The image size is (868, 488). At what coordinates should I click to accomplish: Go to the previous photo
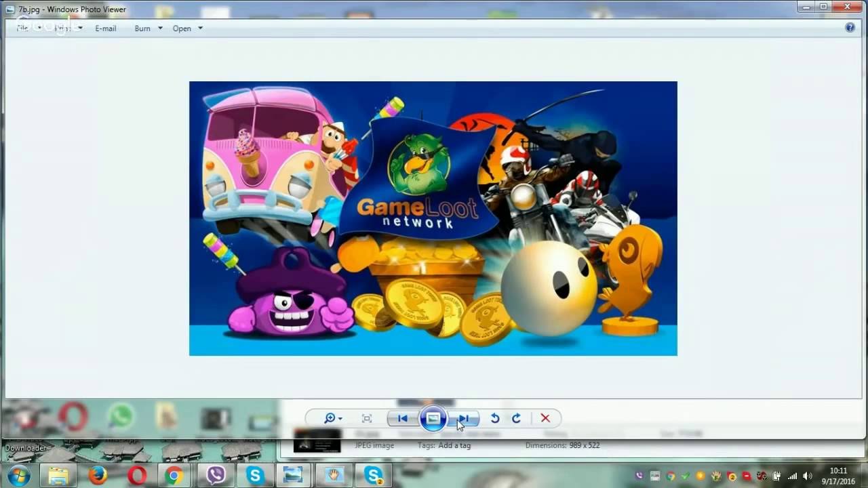click(403, 418)
